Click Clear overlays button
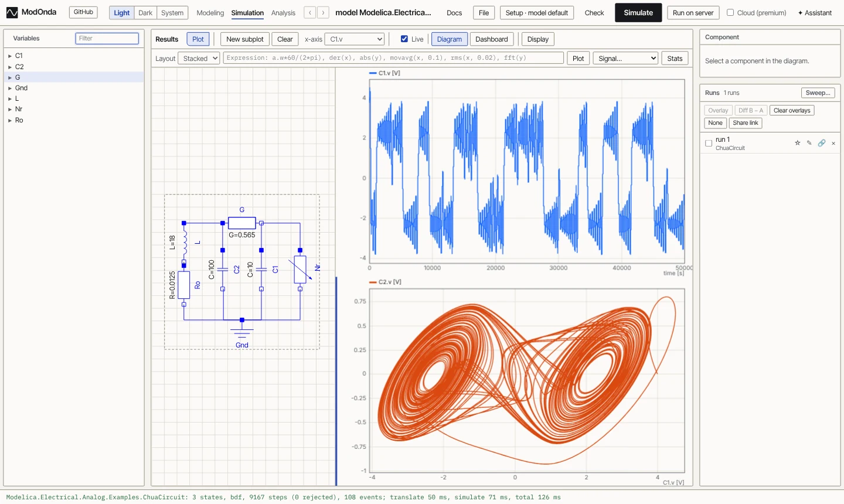 [792, 110]
